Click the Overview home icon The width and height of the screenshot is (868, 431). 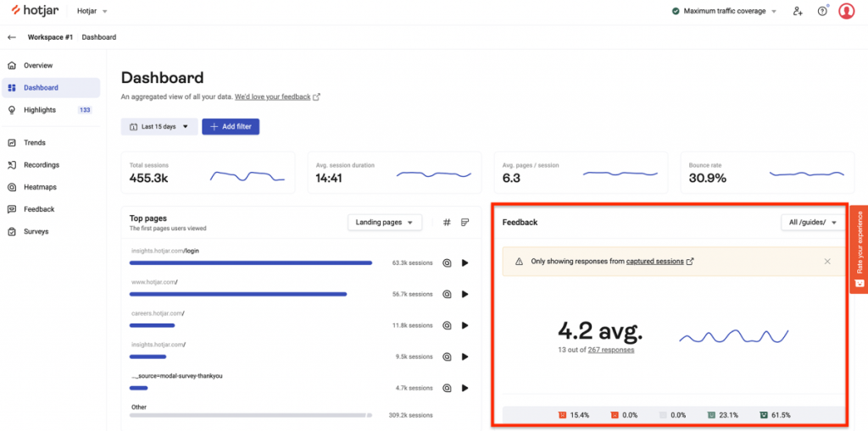coord(12,65)
